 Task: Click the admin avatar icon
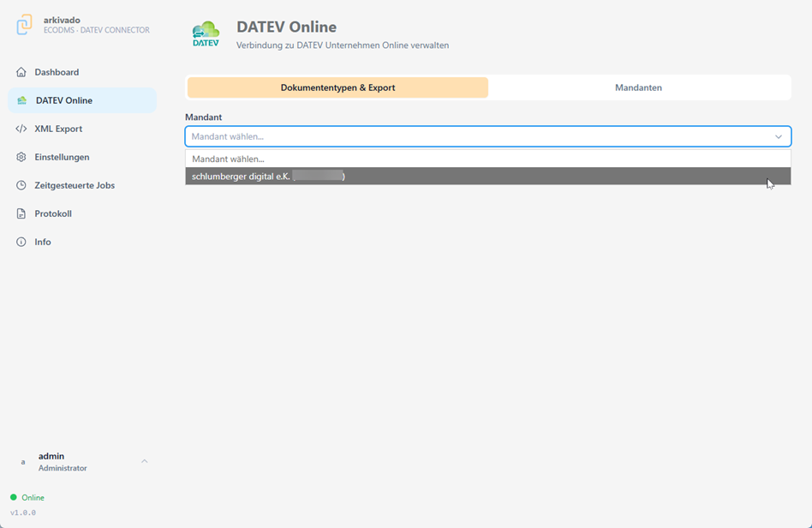click(23, 462)
